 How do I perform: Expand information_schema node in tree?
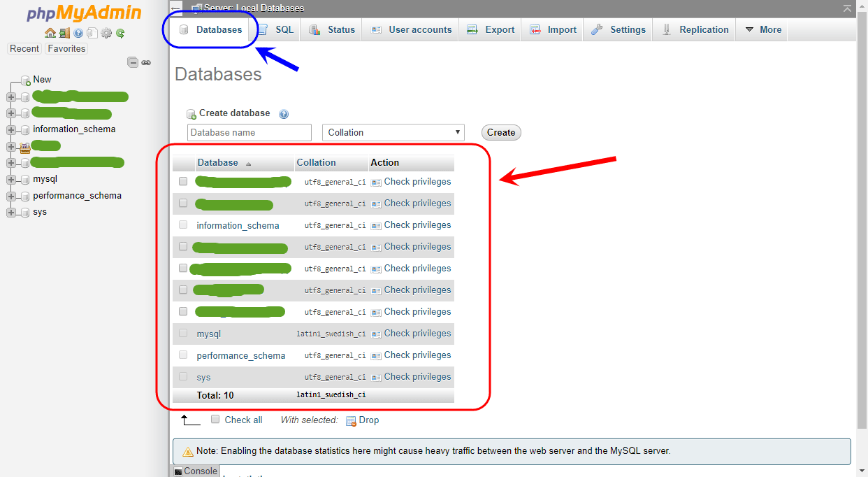coord(11,129)
